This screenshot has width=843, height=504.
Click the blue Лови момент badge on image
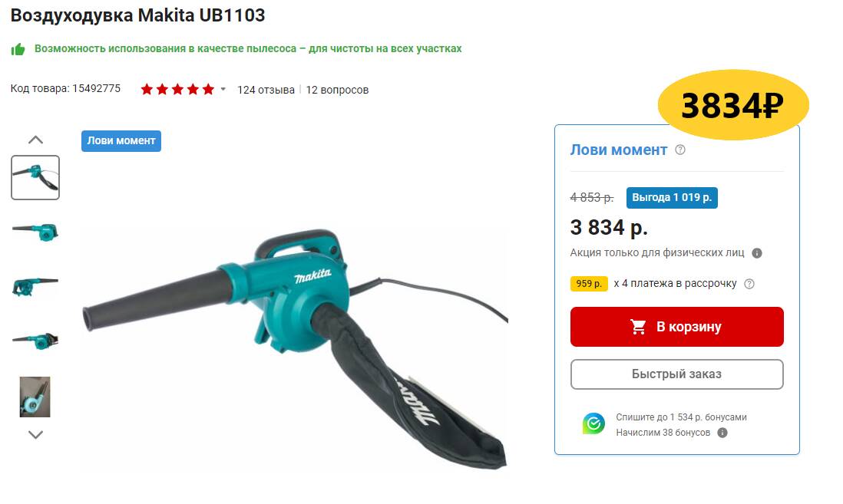click(x=121, y=141)
